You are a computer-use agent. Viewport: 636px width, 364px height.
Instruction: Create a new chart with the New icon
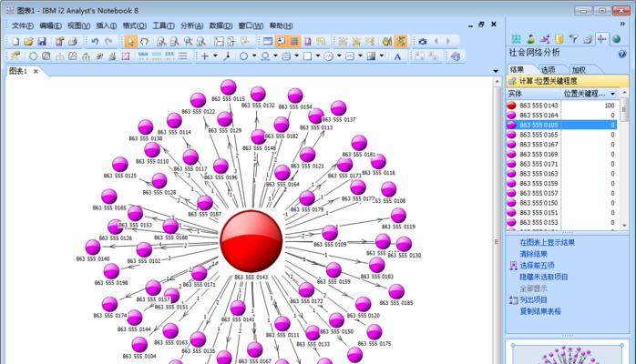coord(15,41)
